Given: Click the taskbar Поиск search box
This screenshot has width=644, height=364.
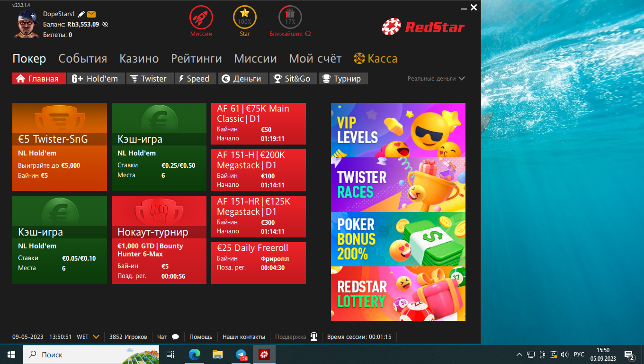Looking at the screenshot, I should (x=91, y=355).
